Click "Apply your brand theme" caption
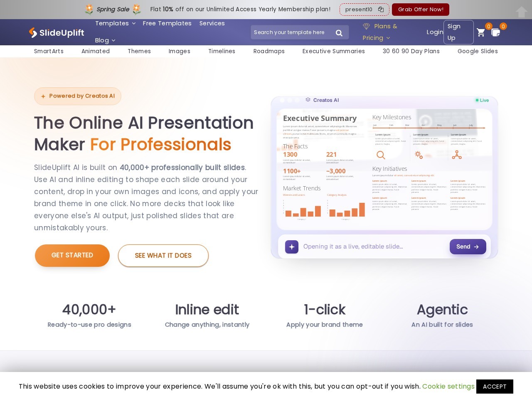The height and width of the screenshot is (399, 532). click(325, 325)
